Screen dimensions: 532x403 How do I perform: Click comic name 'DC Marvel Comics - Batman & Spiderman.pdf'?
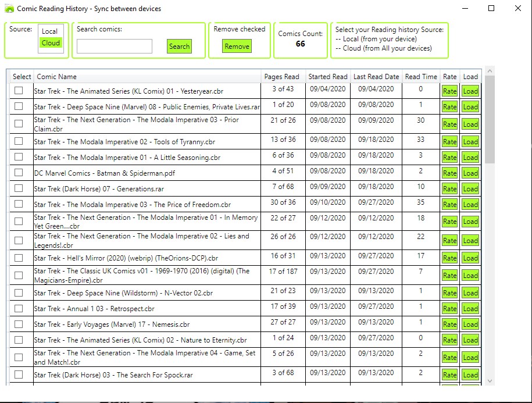(105, 173)
